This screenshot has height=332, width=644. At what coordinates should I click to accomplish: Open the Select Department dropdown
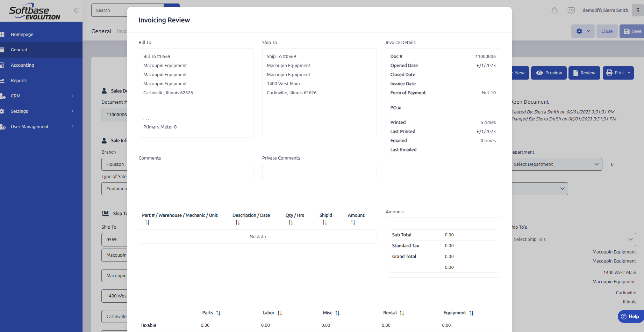[557, 164]
